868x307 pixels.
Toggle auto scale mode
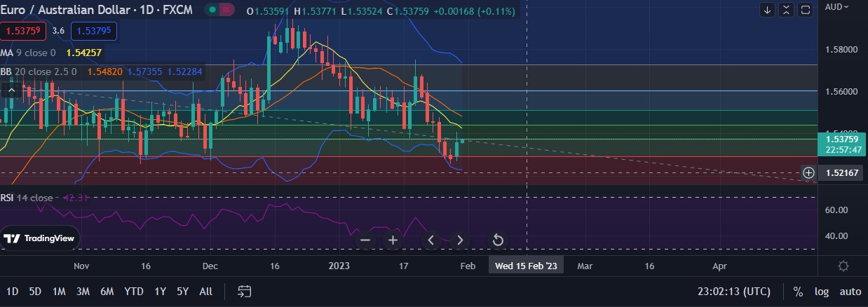tap(850, 292)
